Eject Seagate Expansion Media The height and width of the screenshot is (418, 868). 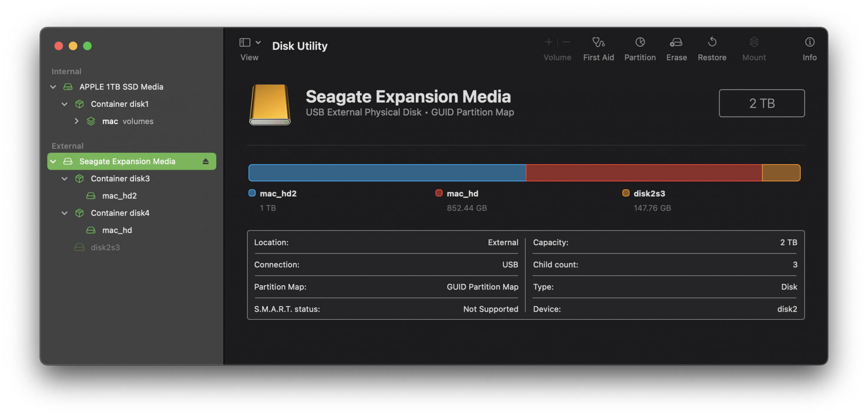[x=206, y=161]
